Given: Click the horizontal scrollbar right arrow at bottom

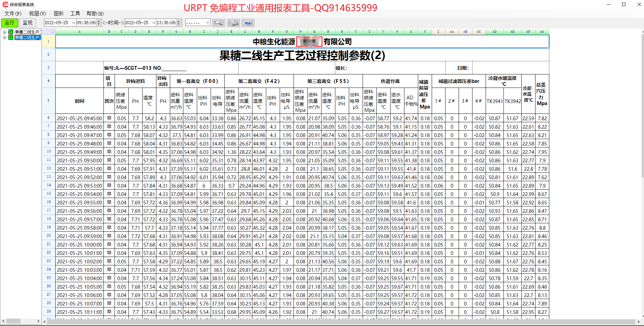Looking at the screenshot, I should (x=638, y=322).
